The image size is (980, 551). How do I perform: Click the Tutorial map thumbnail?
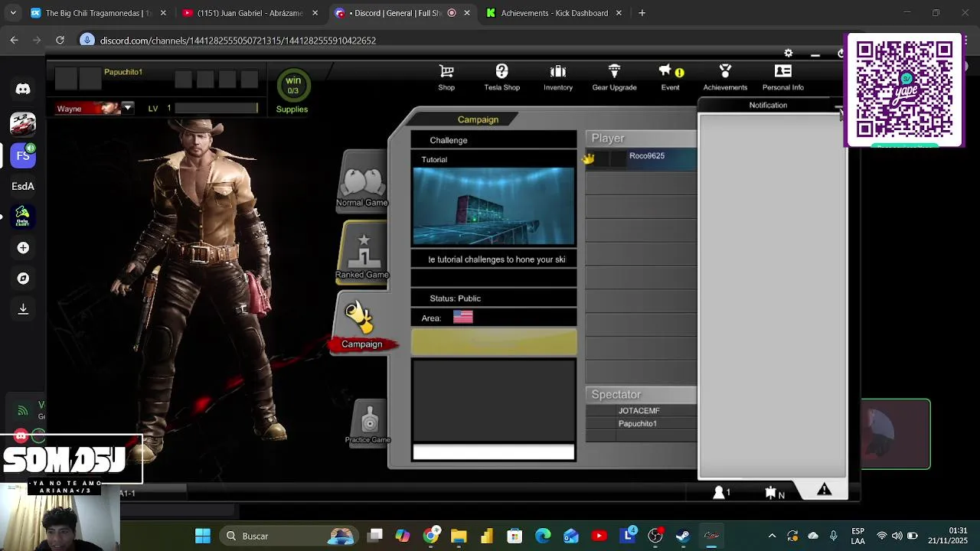click(x=494, y=206)
